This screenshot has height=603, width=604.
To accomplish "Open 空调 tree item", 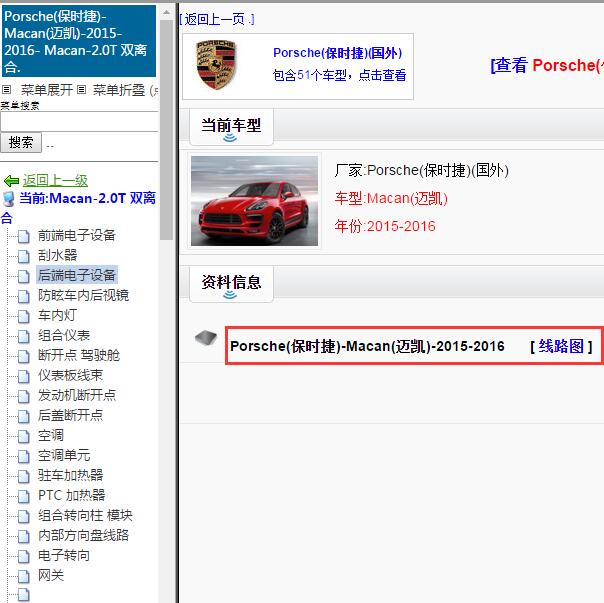I will tap(51, 435).
